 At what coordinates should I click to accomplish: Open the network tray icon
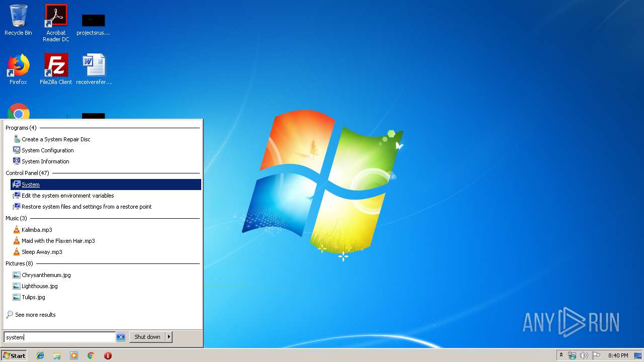(x=572, y=355)
